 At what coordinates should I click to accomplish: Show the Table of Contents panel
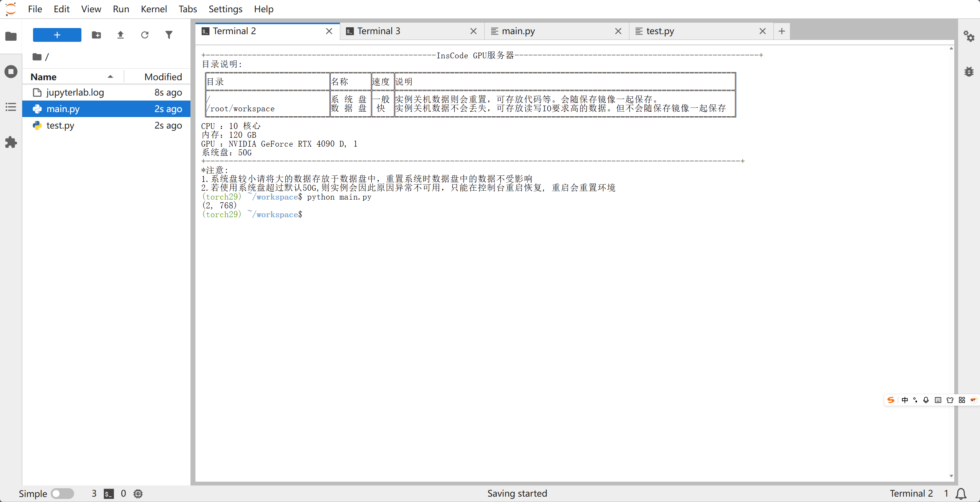[x=11, y=107]
